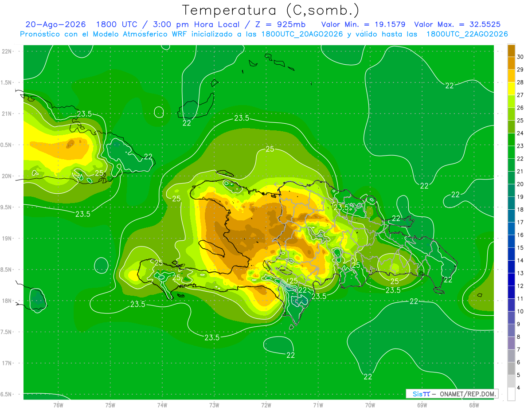Screen dimensions: 532x411
Task: Click the "8" label on the color scale
Action: (519, 337)
